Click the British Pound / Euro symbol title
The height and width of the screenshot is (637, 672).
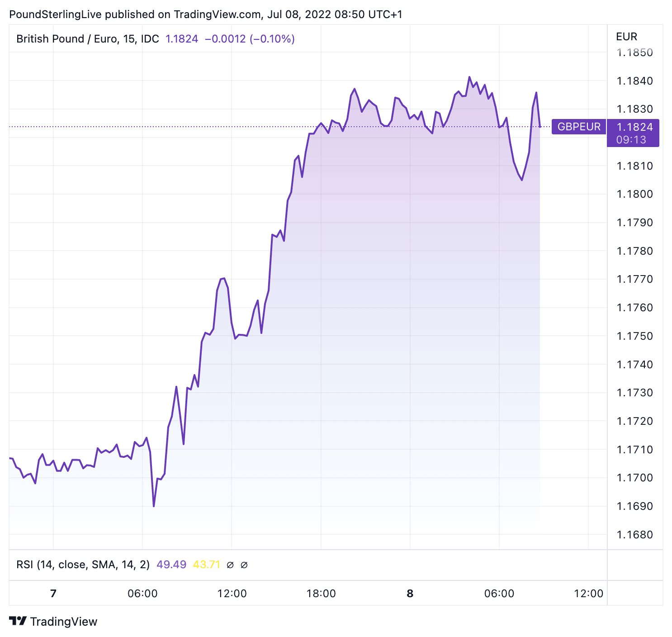[88, 39]
